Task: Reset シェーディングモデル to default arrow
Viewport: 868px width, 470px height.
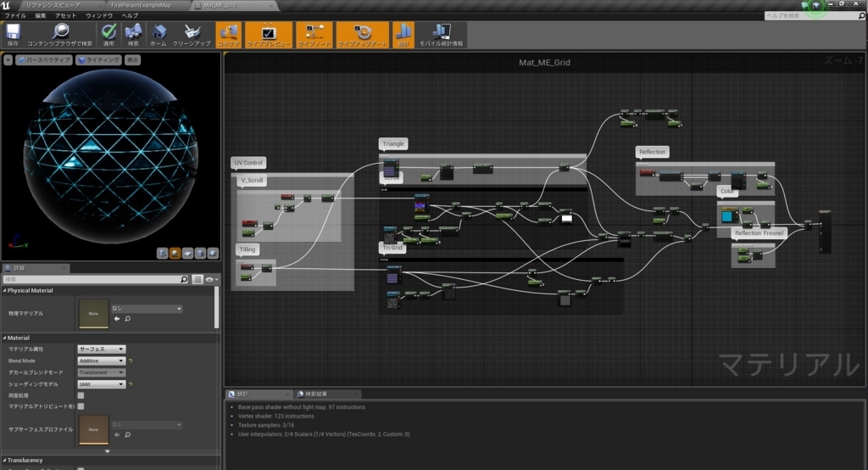Action: click(131, 384)
